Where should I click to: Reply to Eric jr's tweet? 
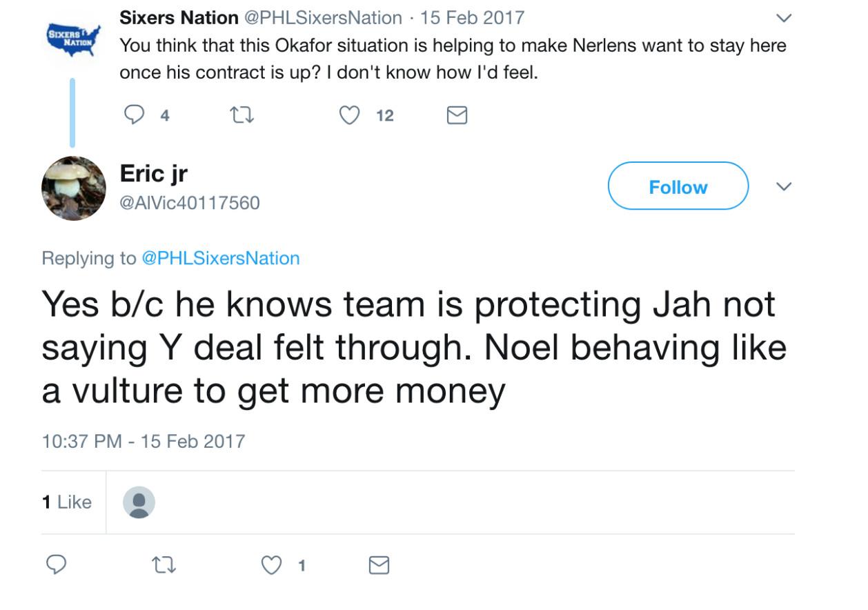click(x=55, y=565)
